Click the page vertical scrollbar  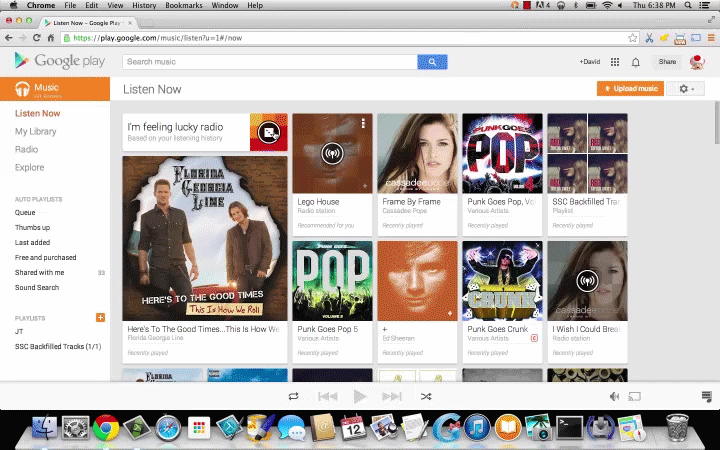[x=717, y=123]
